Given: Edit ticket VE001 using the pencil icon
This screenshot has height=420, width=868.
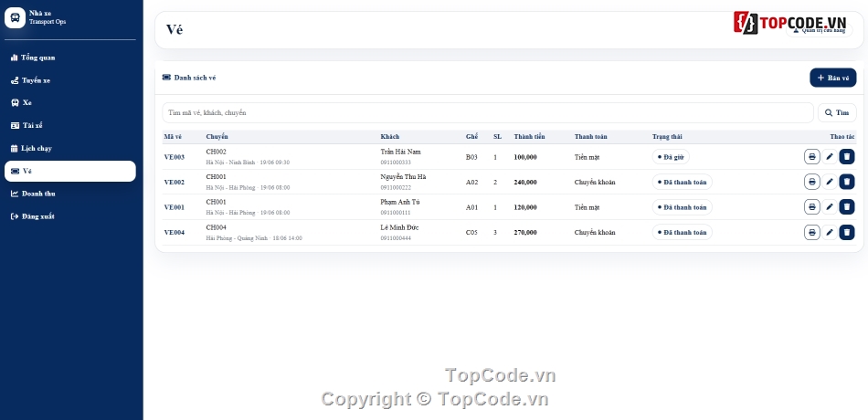Looking at the screenshot, I should coord(830,207).
